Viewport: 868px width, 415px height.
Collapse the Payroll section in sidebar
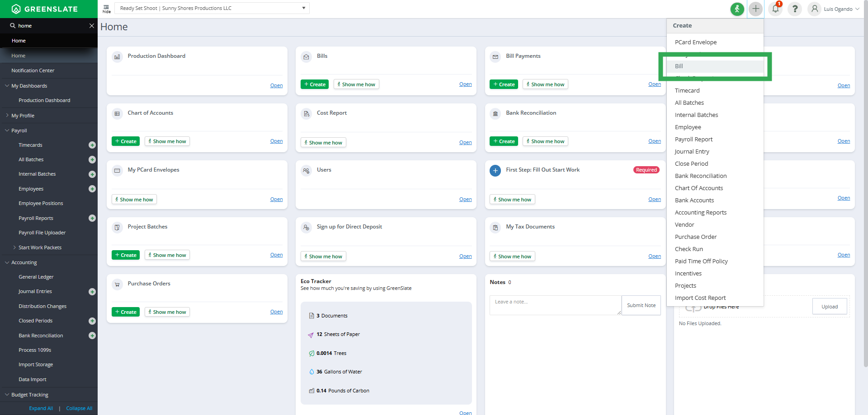[7, 131]
